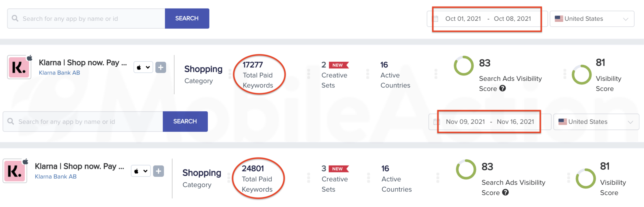Image resolution: width=644 pixels, height=207 pixels.
Task: Open calendar icon for Oct 01 date range
Action: pos(435,19)
